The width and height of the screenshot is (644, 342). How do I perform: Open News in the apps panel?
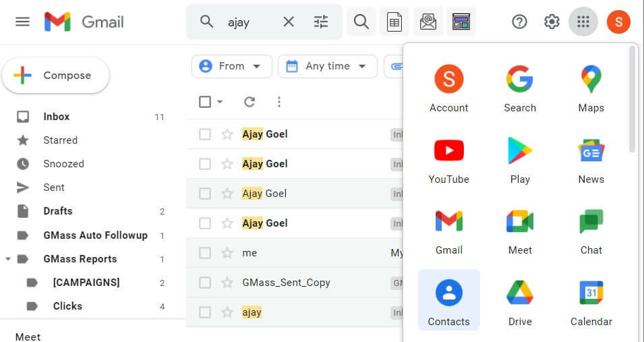click(591, 161)
